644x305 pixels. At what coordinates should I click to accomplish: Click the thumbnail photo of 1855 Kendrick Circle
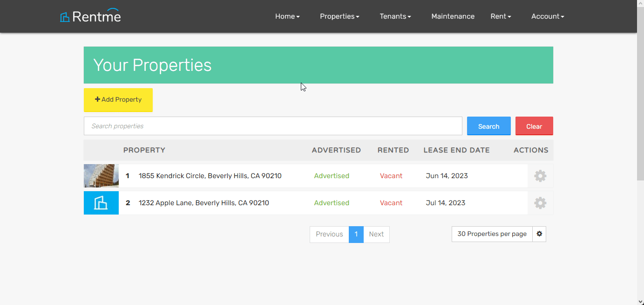[x=101, y=176]
